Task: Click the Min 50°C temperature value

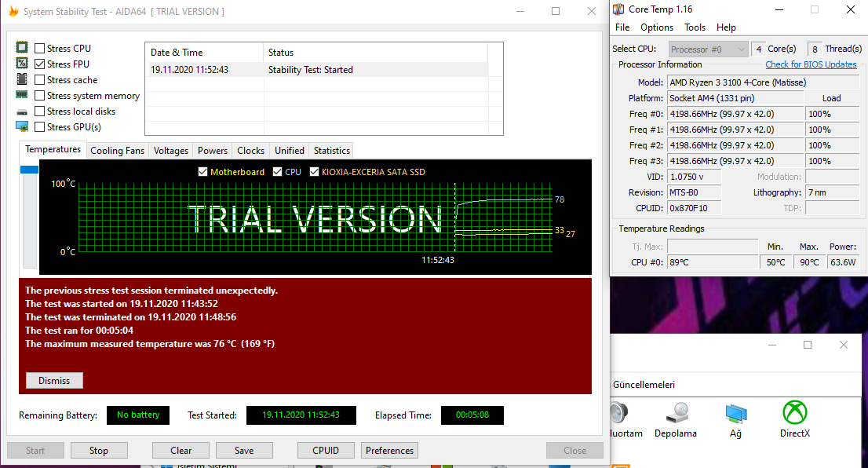Action: coord(775,262)
